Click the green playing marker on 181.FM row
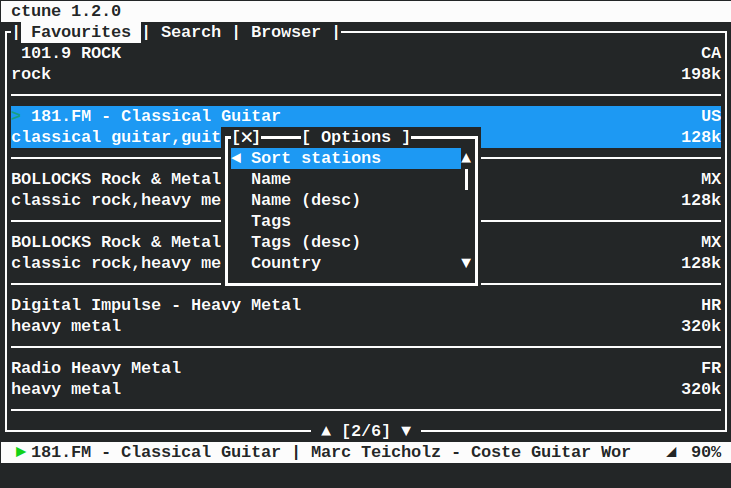The image size is (731, 488). pyautogui.click(x=16, y=116)
